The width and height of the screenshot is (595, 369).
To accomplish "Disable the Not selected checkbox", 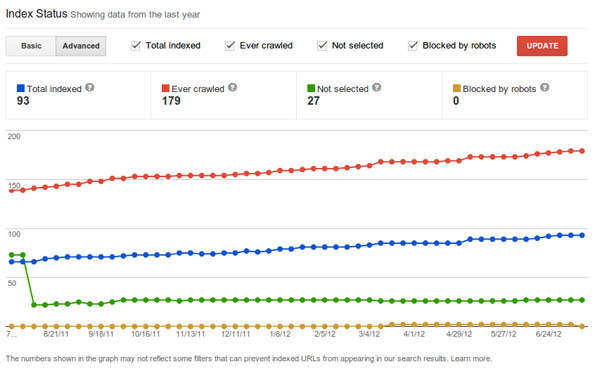I will point(322,46).
